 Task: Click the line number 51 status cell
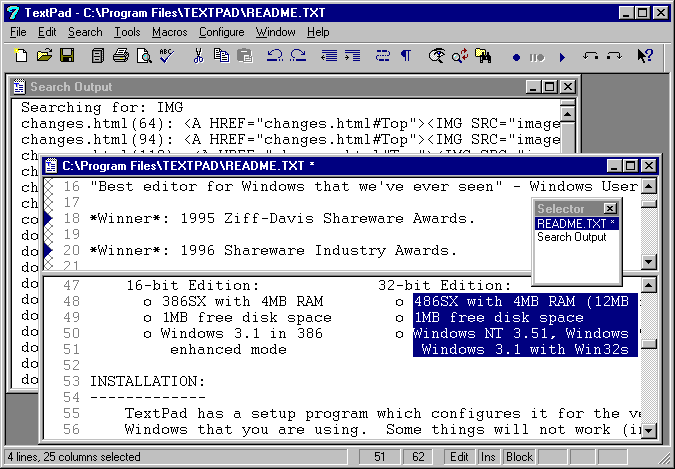coord(379,457)
